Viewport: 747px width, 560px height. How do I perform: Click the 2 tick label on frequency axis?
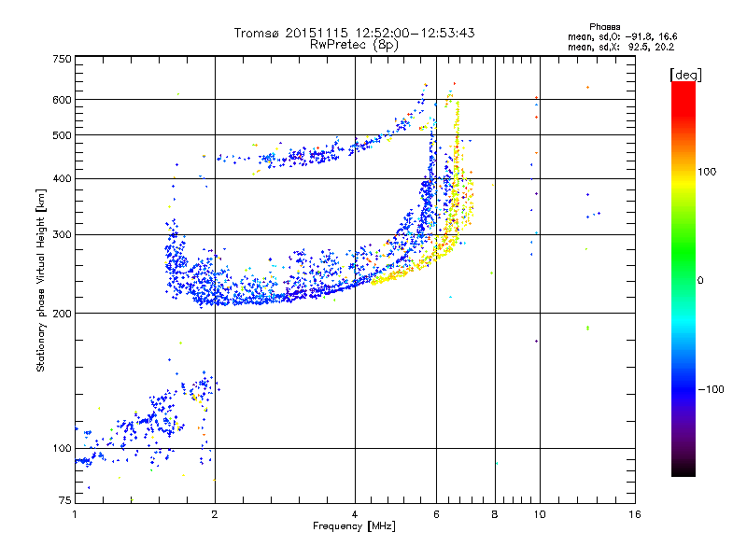point(215,514)
